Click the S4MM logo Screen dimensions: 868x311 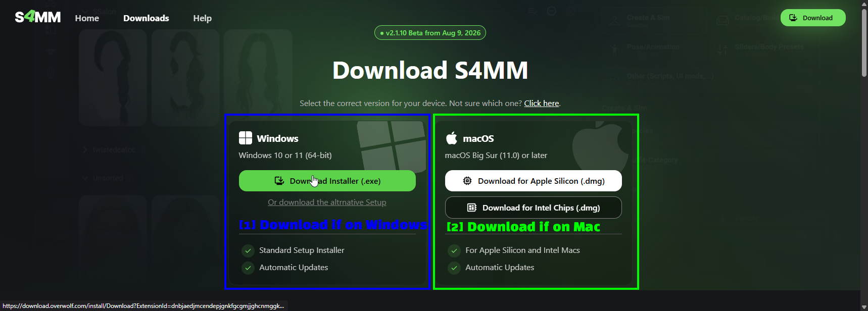(x=38, y=17)
